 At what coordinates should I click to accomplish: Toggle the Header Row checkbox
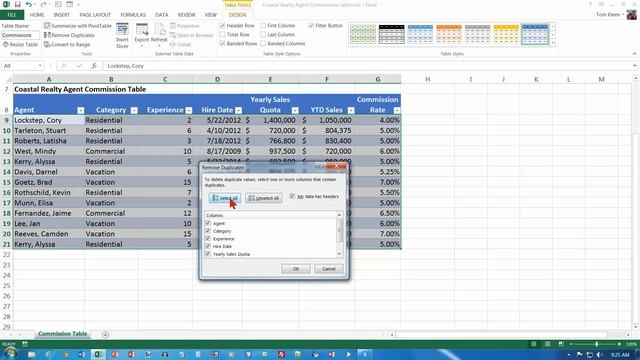click(222, 25)
